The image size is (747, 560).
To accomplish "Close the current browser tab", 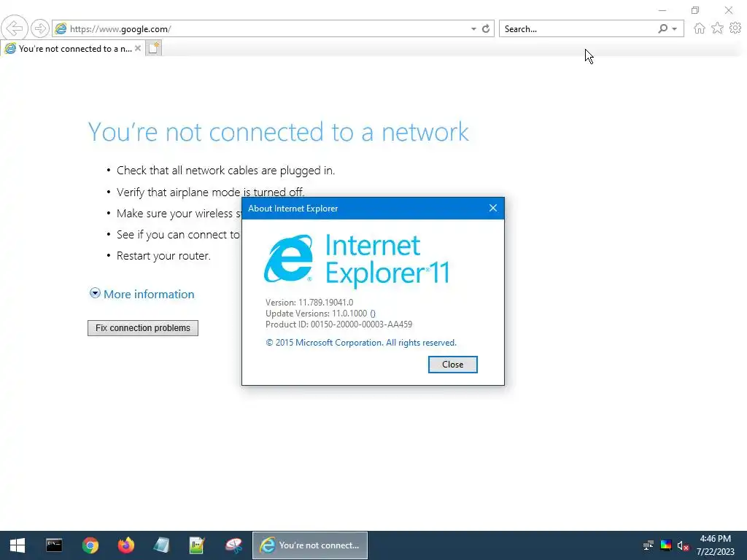I will (138, 48).
